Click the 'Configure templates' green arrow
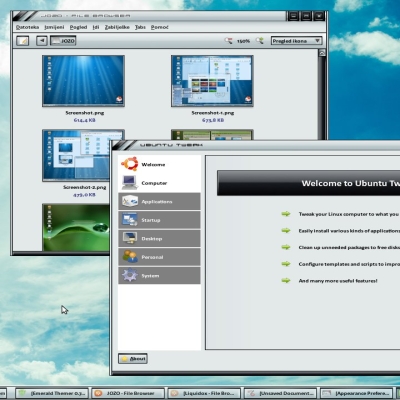 (286, 264)
